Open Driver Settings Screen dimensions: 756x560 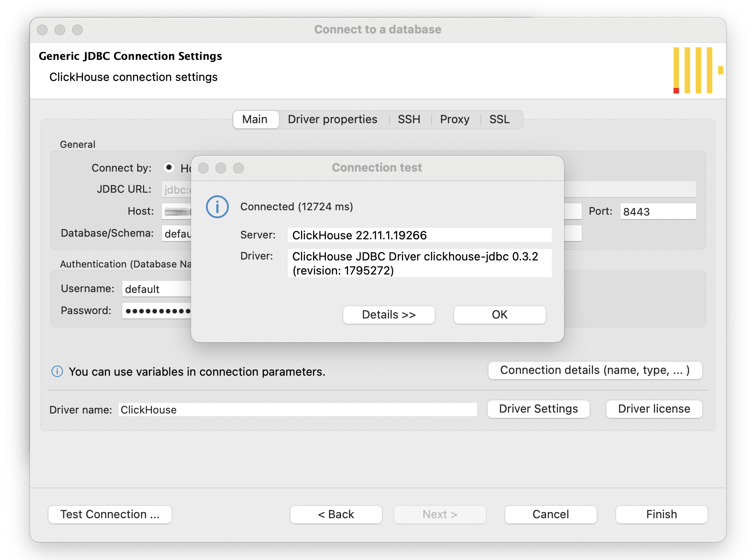pos(538,409)
